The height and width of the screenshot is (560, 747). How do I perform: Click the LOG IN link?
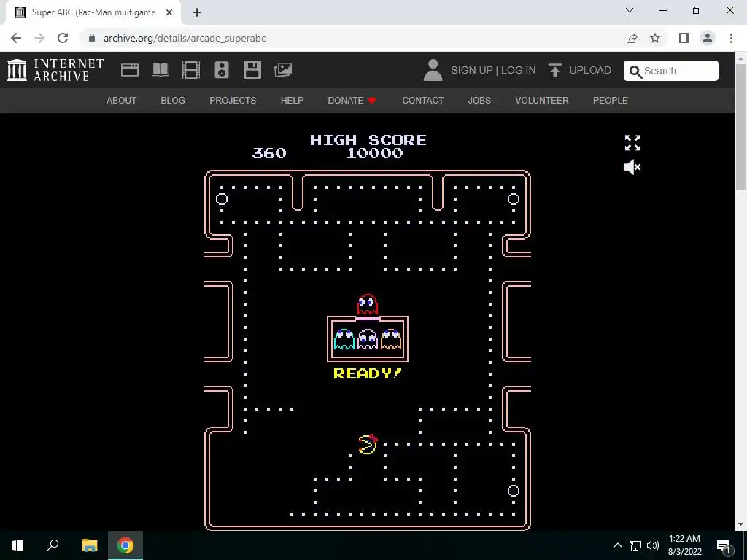[519, 70]
